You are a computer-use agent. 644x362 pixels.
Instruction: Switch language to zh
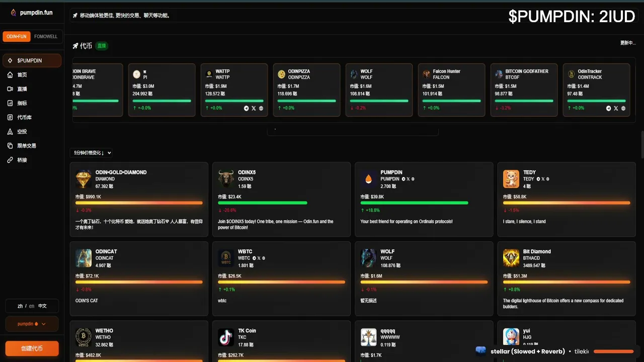pyautogui.click(x=20, y=306)
